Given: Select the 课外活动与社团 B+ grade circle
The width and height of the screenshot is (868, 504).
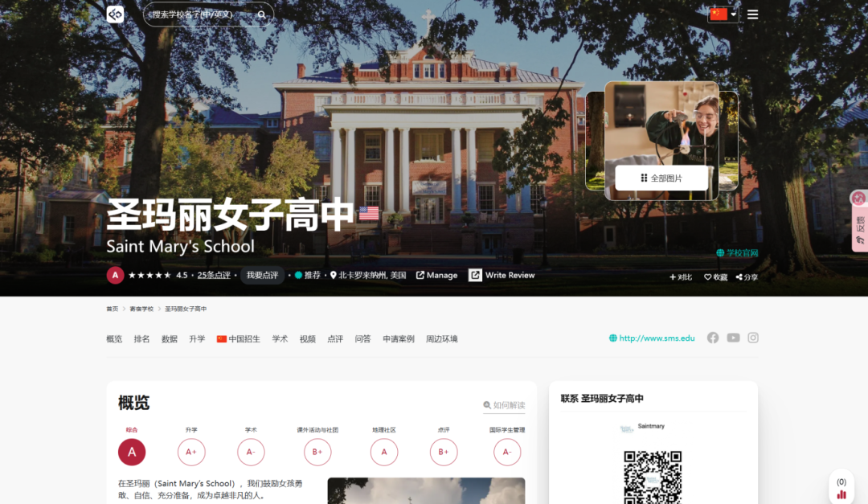Looking at the screenshot, I should 317,452.
